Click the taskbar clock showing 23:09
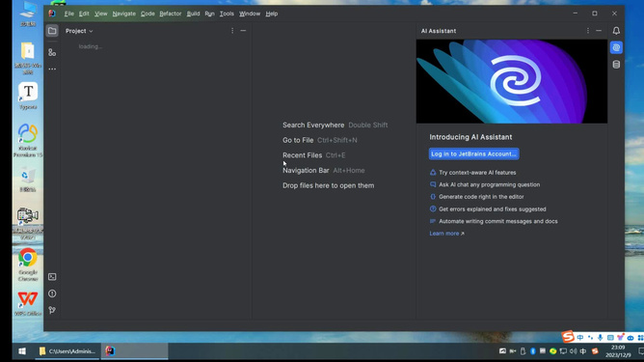Image resolution: width=644 pixels, height=362 pixels. click(x=618, y=350)
